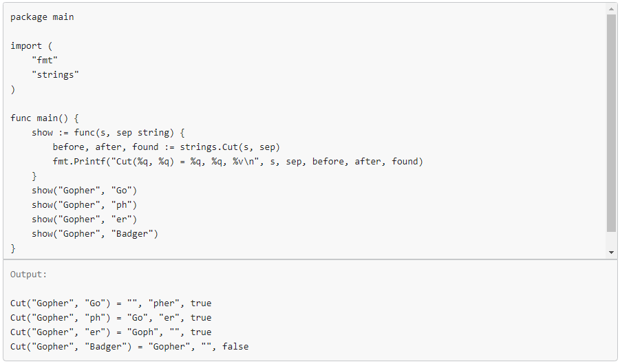620x364 pixels.
Task: Click the scrollbar up arrow
Action: click(x=611, y=9)
